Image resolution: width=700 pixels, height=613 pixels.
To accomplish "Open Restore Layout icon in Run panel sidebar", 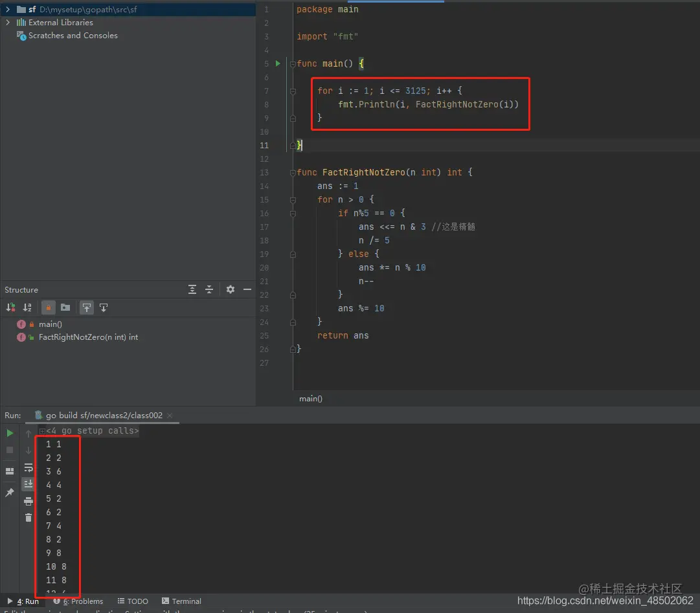I will (9, 471).
